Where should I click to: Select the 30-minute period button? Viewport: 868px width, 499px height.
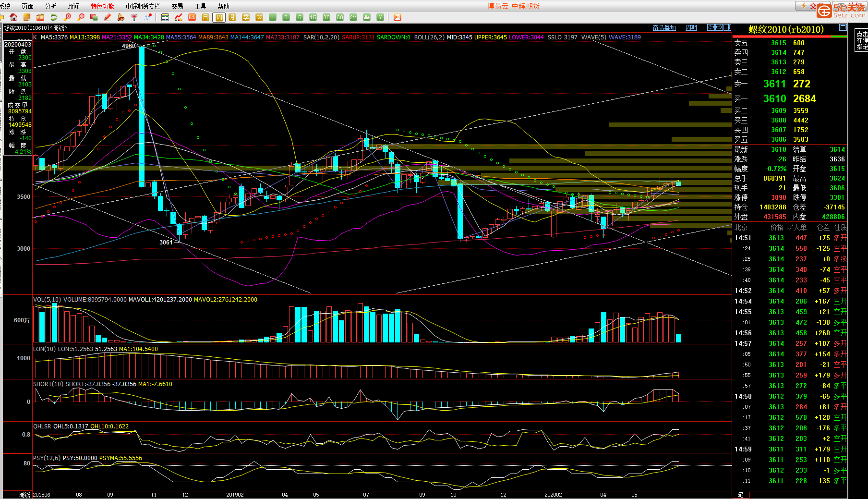click(326, 17)
